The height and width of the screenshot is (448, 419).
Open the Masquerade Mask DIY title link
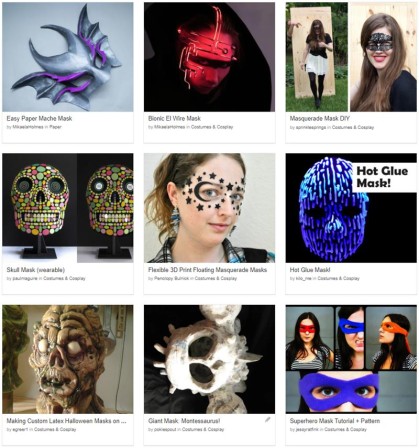click(319, 118)
